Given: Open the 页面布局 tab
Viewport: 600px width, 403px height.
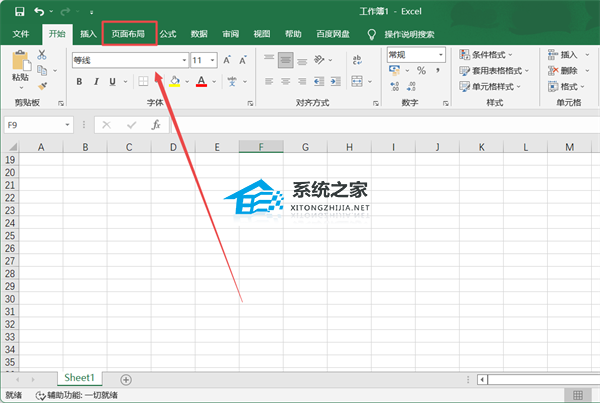Looking at the screenshot, I should [128, 34].
